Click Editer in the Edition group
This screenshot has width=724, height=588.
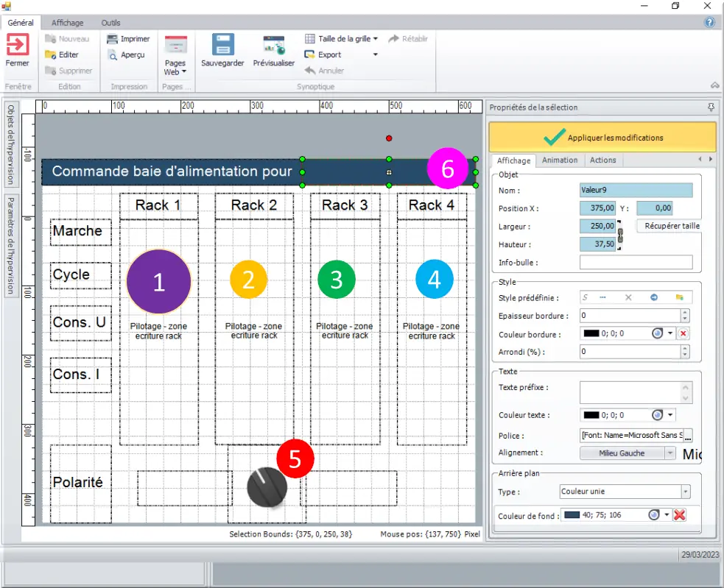(62, 54)
